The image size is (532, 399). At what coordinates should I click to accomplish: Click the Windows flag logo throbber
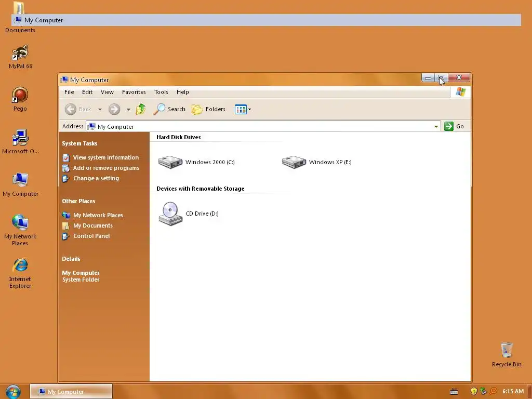pos(460,92)
